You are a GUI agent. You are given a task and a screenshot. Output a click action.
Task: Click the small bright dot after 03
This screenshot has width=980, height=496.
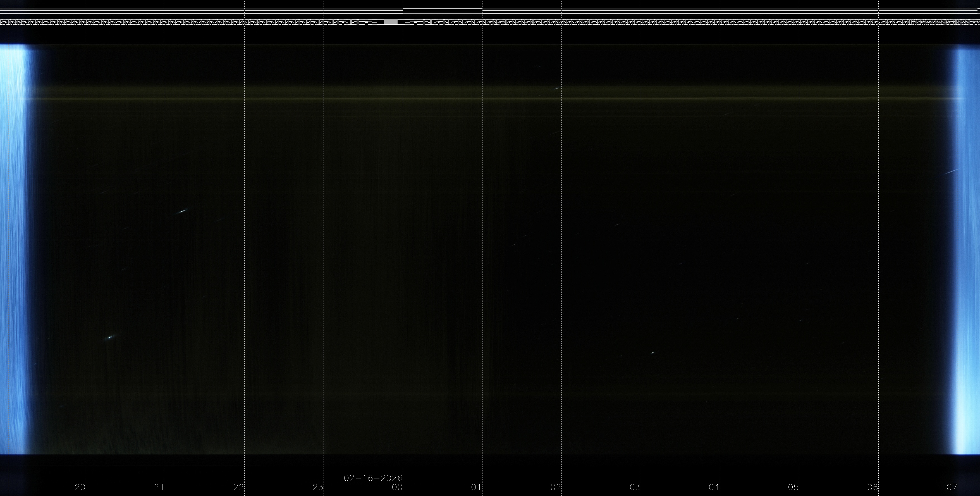(x=652, y=353)
